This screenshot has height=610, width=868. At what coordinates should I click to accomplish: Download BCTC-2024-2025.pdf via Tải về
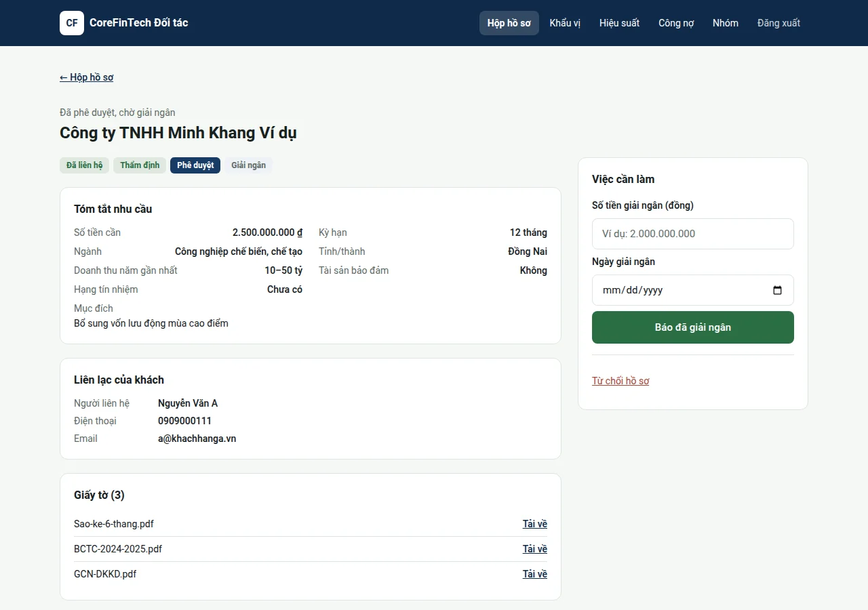click(534, 549)
